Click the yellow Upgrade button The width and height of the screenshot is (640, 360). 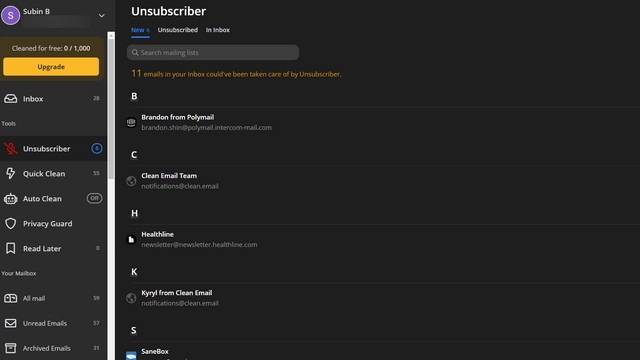(51, 67)
